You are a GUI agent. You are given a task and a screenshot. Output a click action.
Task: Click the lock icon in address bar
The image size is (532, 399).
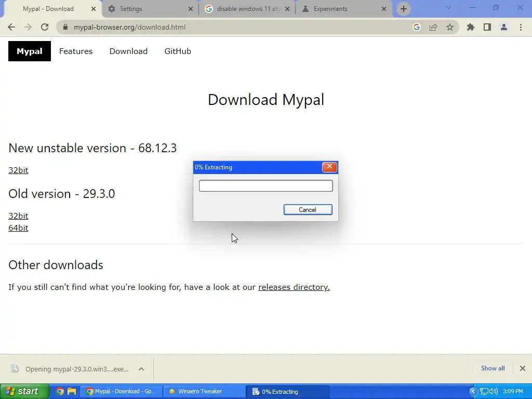65,27
